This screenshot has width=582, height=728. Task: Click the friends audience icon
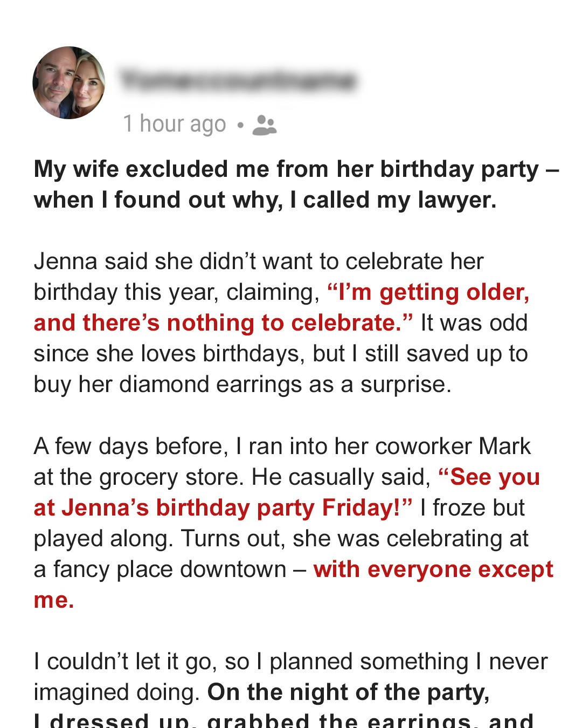(x=264, y=125)
